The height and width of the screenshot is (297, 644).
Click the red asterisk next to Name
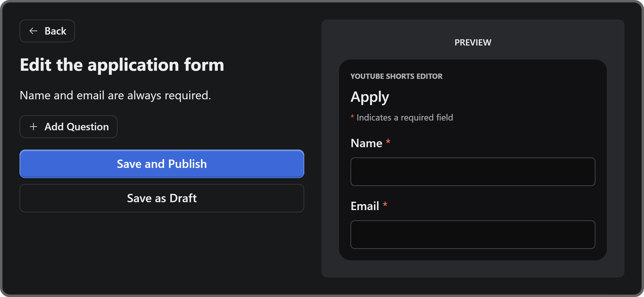388,142
